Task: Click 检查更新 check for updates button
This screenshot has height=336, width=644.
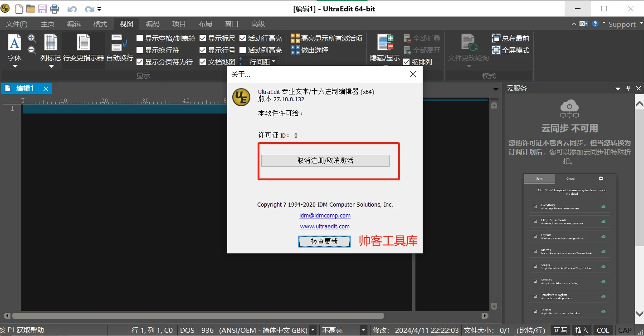Action: [324, 242]
